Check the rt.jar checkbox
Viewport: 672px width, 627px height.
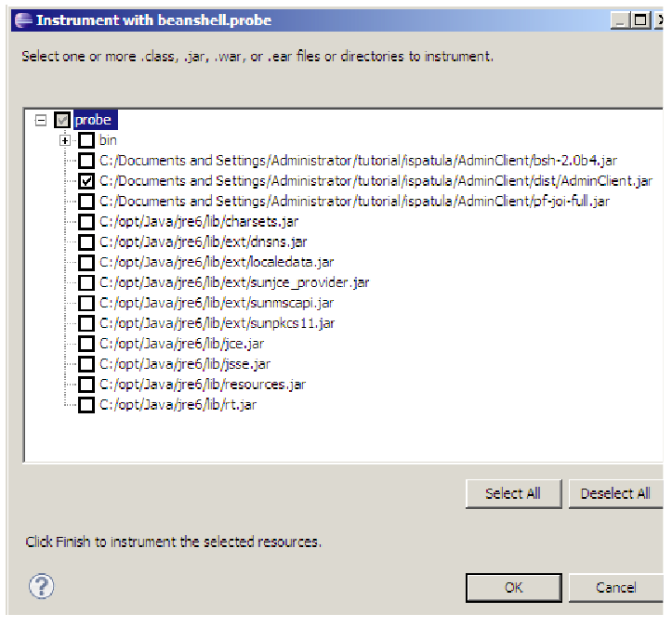pos(86,405)
